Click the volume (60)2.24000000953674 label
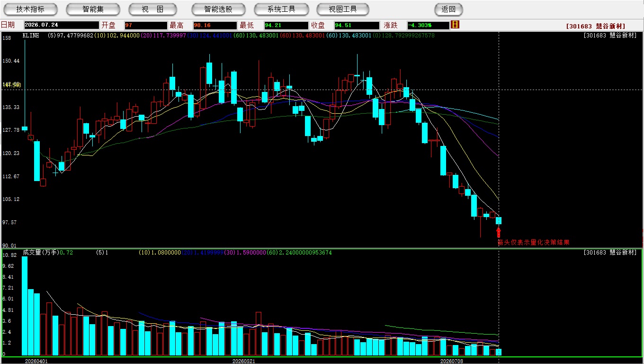The height and width of the screenshot is (364, 644). coord(299,253)
